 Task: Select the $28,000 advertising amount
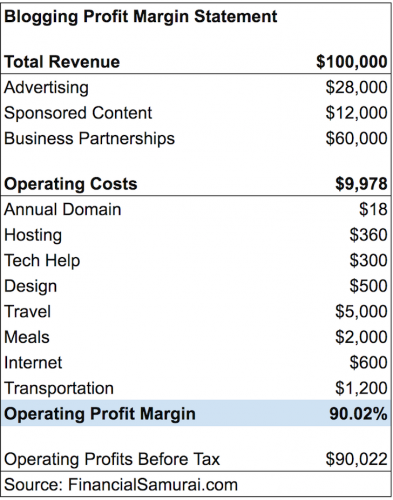(x=356, y=87)
